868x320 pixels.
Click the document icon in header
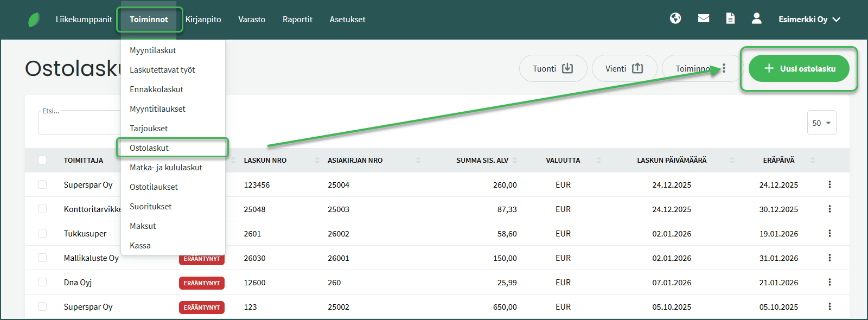pos(730,19)
